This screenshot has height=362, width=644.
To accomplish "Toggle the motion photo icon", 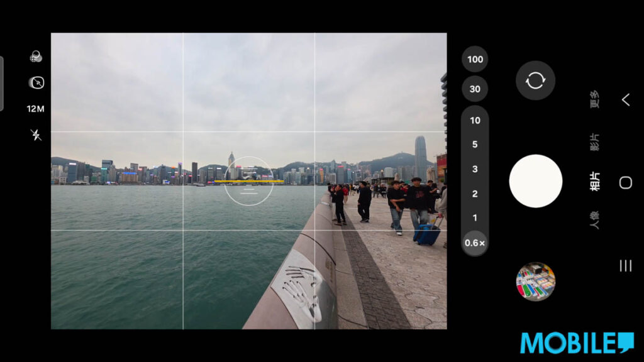I will (36, 83).
